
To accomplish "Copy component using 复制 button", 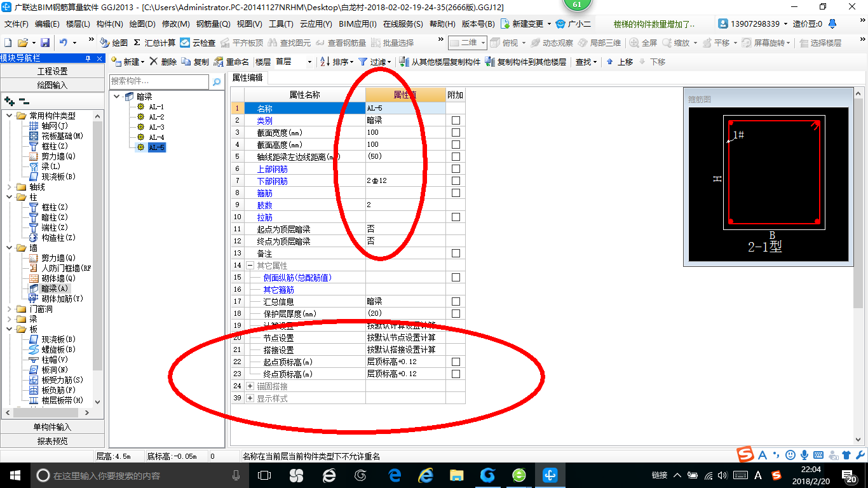I will (195, 62).
